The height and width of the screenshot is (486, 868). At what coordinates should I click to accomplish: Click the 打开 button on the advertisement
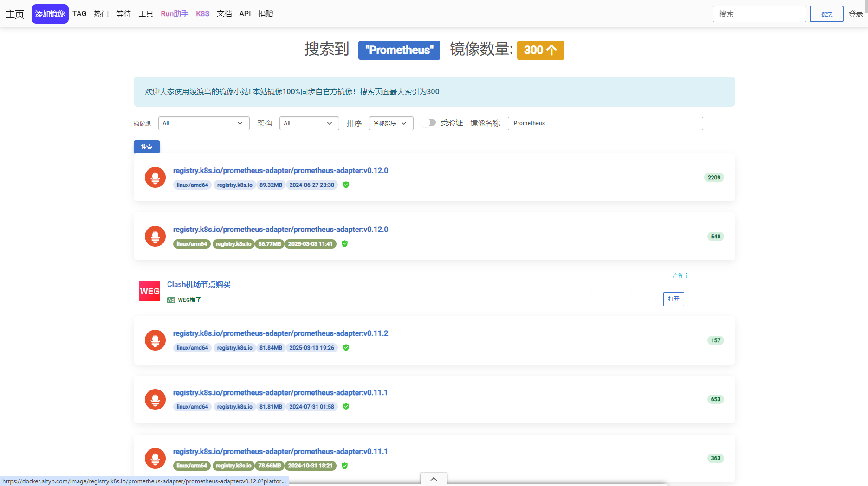point(673,299)
